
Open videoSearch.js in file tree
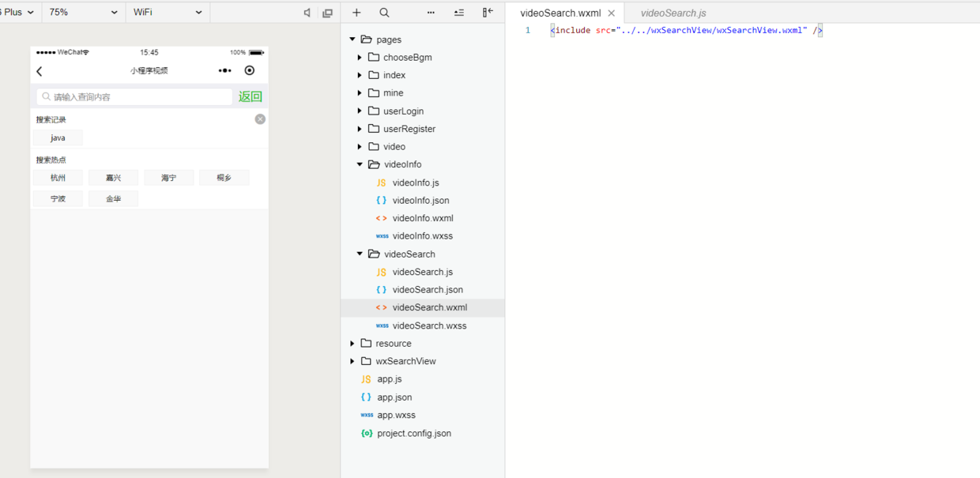[x=422, y=272]
